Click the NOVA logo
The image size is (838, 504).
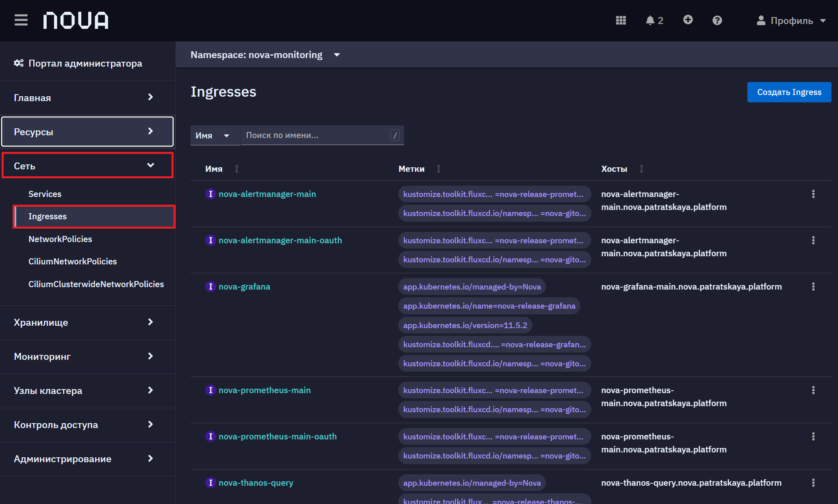point(76,20)
